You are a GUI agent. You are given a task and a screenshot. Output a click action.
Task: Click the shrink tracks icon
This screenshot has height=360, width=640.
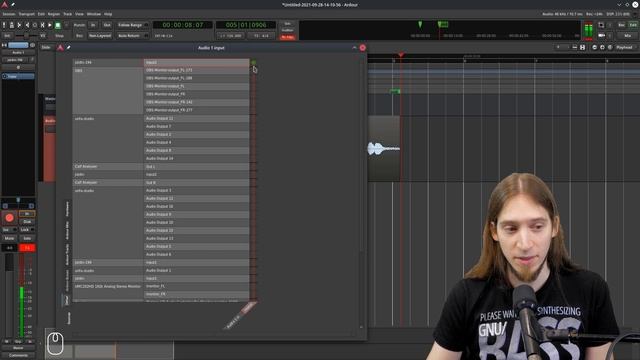(575, 47)
